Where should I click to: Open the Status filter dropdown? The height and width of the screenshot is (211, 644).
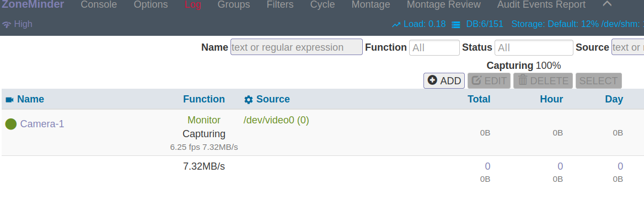[534, 47]
